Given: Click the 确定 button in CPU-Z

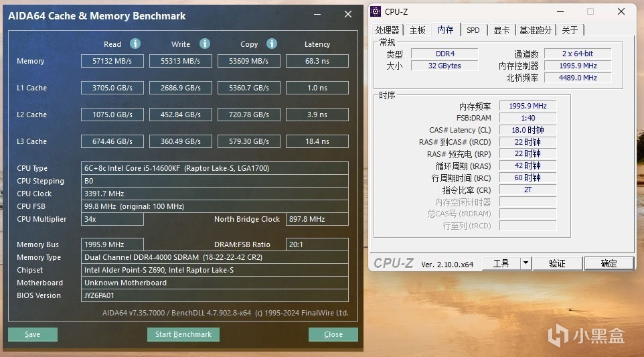Looking at the screenshot, I should [x=609, y=263].
